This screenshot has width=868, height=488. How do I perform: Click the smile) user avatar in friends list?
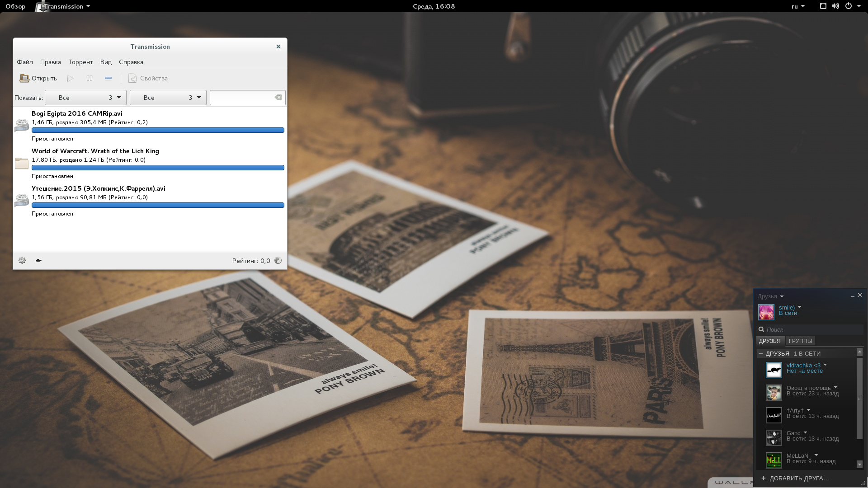(766, 312)
